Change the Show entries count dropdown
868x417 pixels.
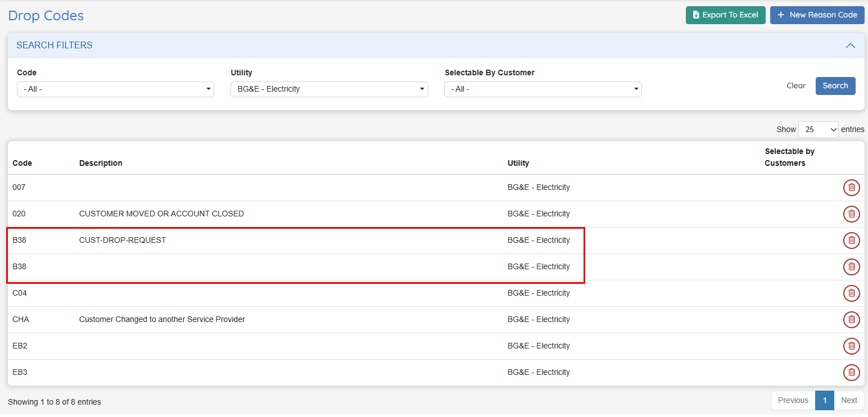818,130
